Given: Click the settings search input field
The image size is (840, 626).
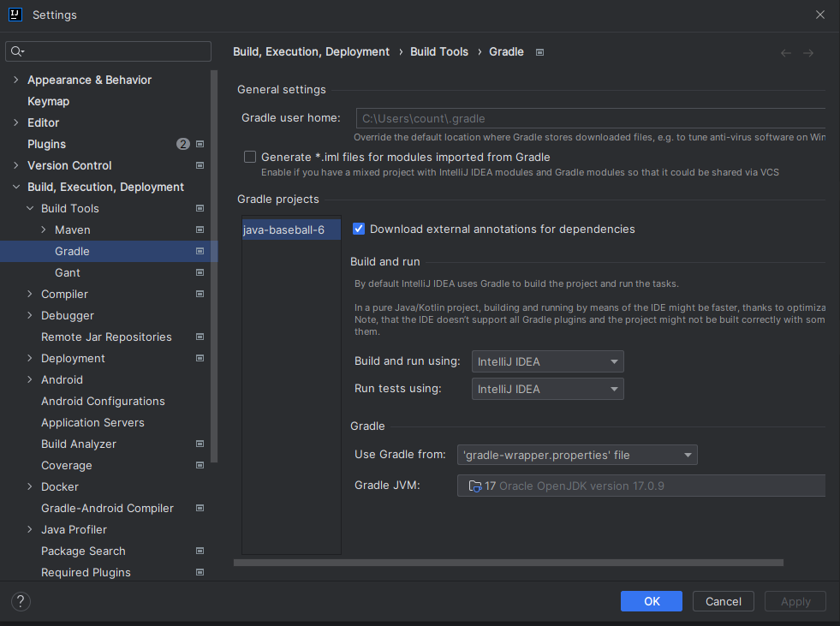Looking at the screenshot, I should point(108,51).
